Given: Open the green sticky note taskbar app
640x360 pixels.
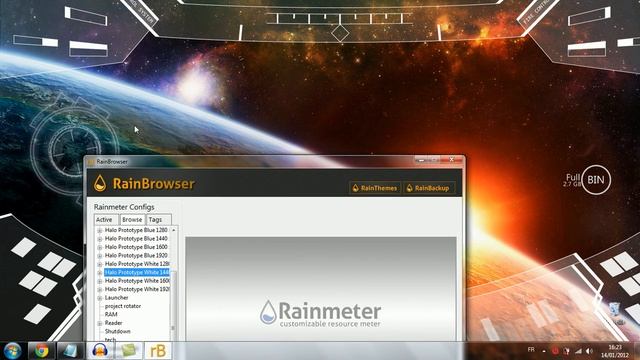Looking at the screenshot, I should [129, 351].
